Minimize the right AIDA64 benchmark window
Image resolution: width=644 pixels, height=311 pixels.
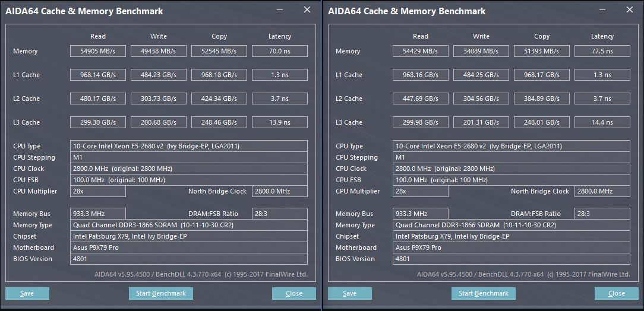coord(603,10)
